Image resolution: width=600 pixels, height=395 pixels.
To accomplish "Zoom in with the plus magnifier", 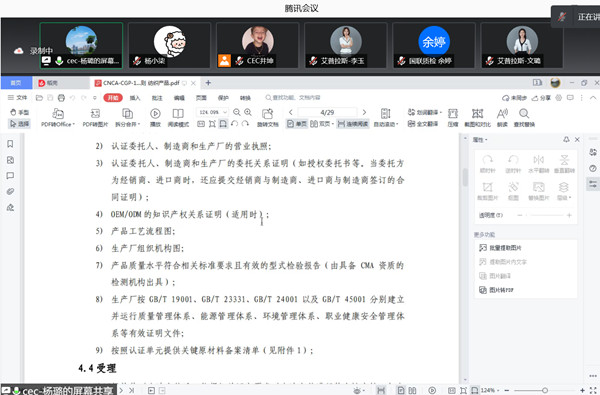I will pos(248,112).
